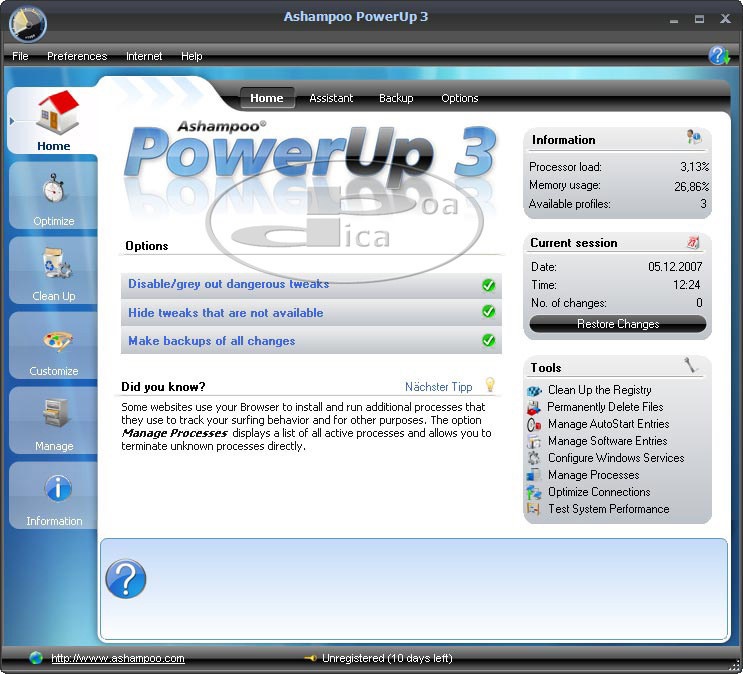Select the Clean Up sidebar icon

click(54, 266)
